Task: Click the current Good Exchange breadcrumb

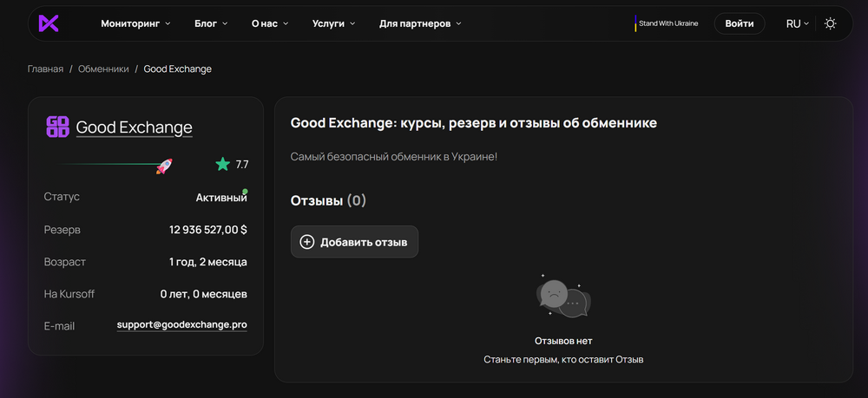Action: tap(177, 69)
